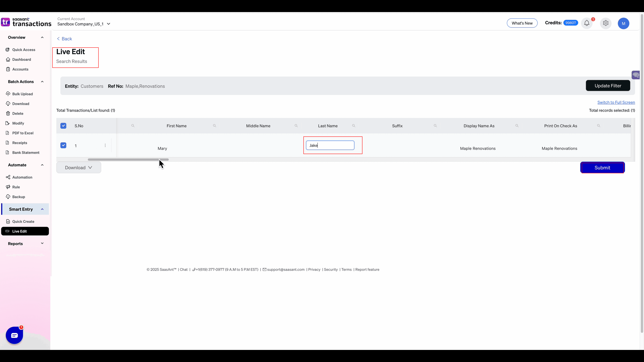
Task: Click the Last Name column search icon
Action: [x=354, y=126]
